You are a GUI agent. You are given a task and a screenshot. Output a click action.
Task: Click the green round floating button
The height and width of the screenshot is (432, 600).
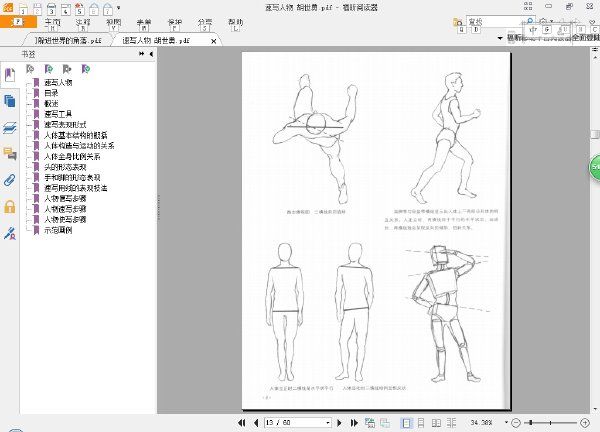594,167
